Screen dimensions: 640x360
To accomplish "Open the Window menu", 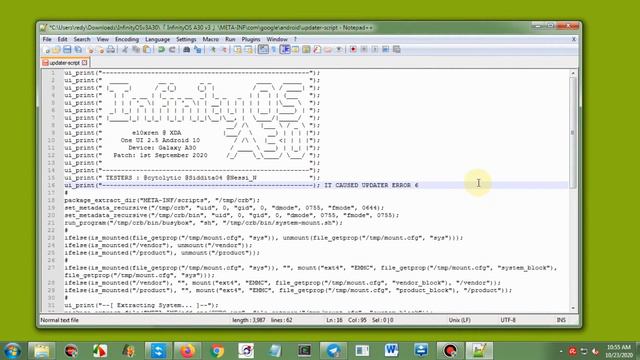I will click(x=277, y=40).
